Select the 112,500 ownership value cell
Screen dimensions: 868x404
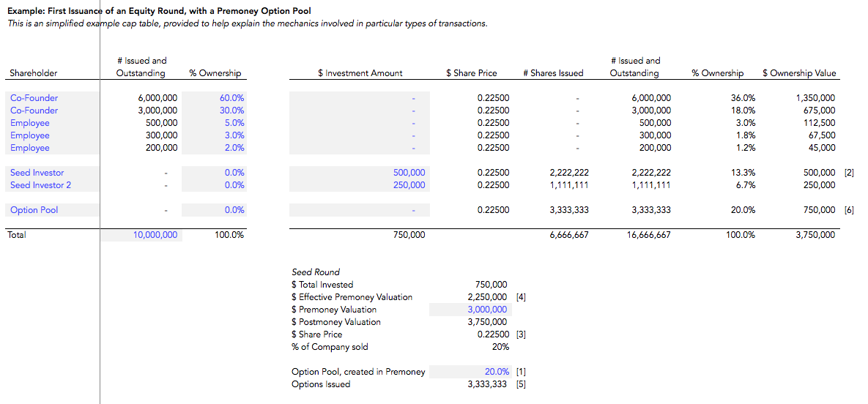click(x=819, y=123)
